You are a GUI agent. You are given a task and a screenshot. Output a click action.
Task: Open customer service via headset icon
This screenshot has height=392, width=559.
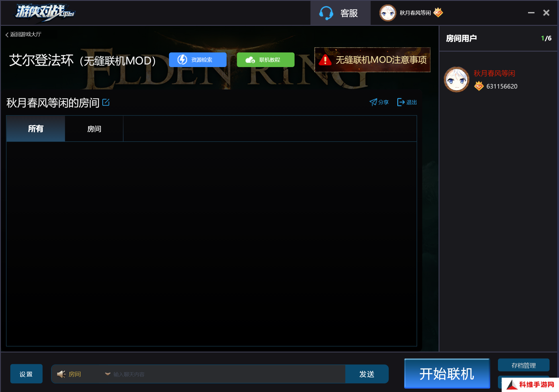point(326,13)
